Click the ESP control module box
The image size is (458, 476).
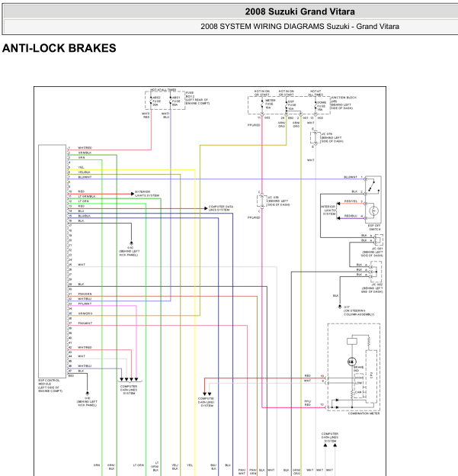point(52,261)
